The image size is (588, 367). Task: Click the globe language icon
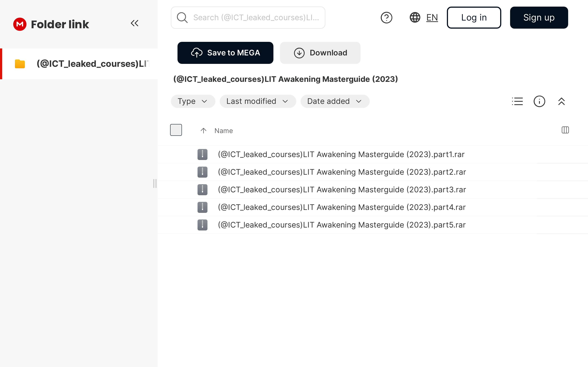[415, 17]
